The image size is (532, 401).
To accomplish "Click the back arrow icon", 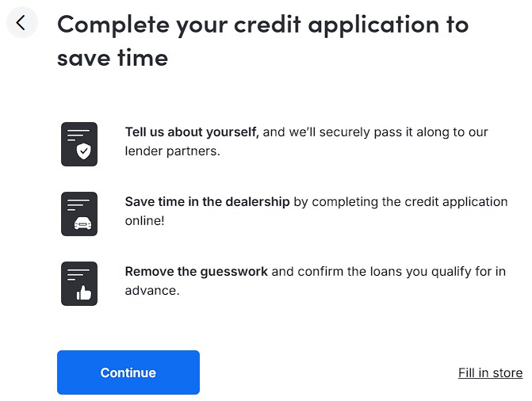I will (21, 23).
